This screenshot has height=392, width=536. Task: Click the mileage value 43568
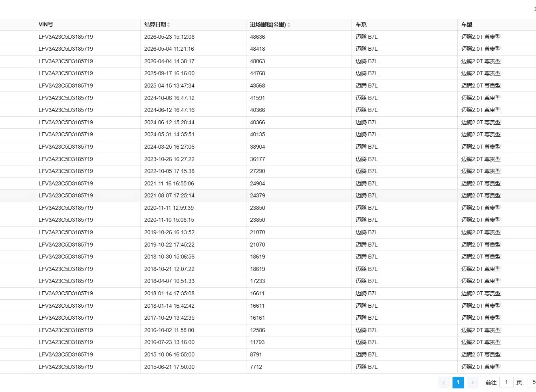coord(258,86)
